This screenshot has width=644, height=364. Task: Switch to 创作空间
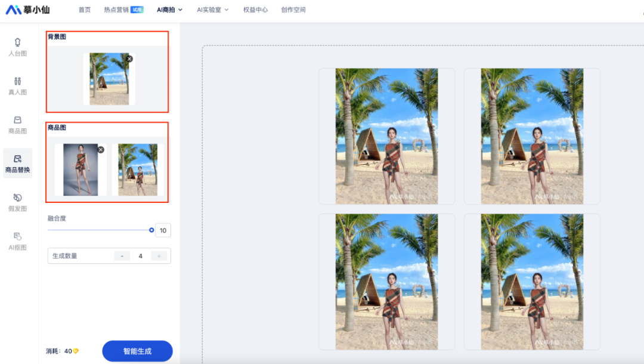click(x=293, y=10)
